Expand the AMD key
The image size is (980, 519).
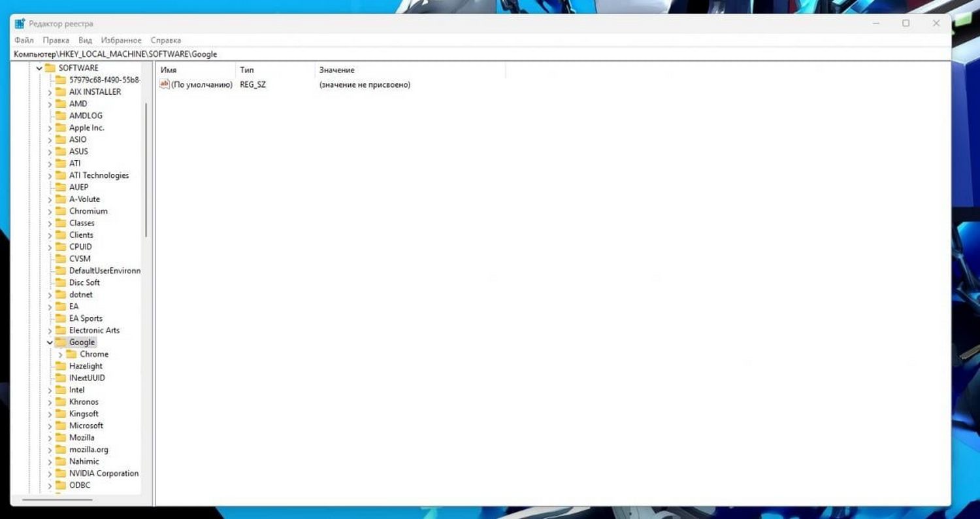[50, 104]
